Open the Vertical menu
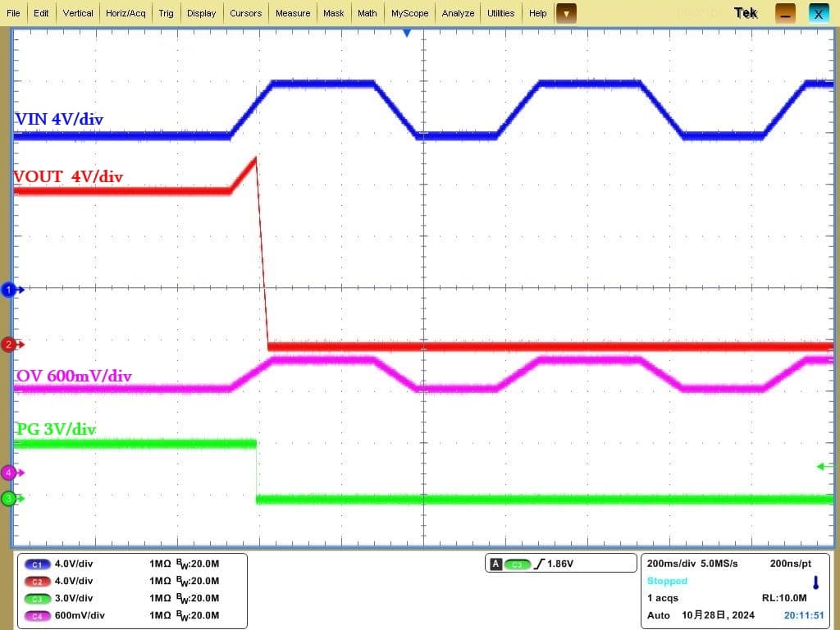This screenshot has width=840, height=630. pyautogui.click(x=78, y=13)
